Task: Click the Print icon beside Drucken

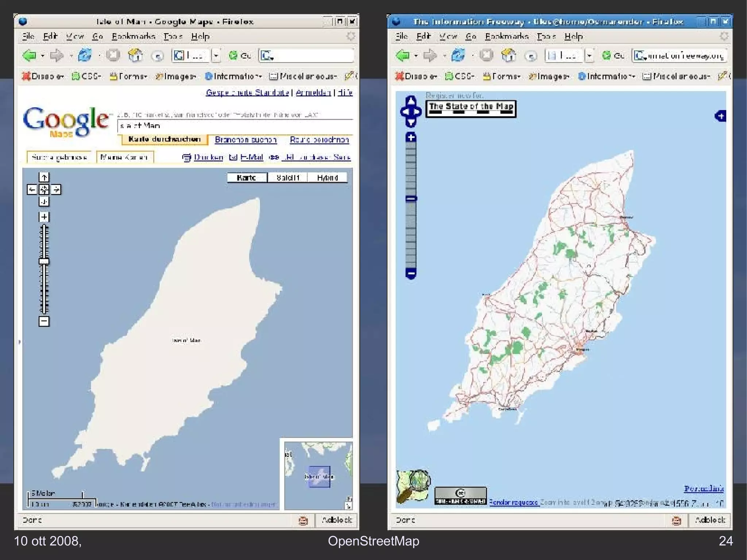Action: click(186, 158)
